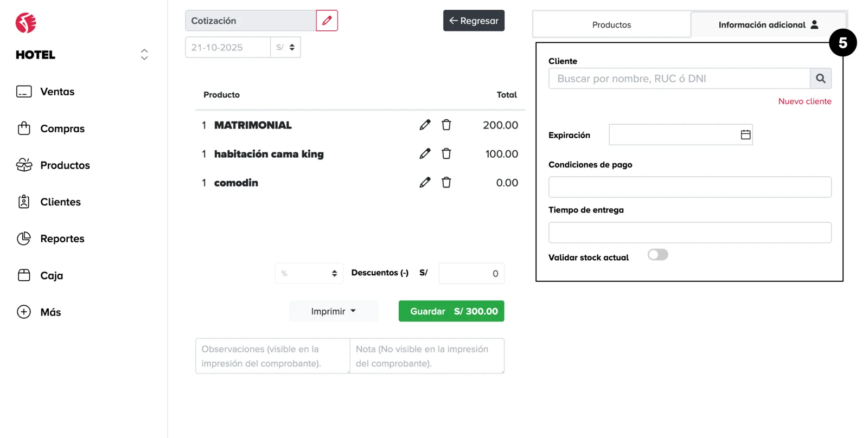Save quotation with Guardar S/ 300.00 button
This screenshot has width=868, height=438.
[x=451, y=311]
